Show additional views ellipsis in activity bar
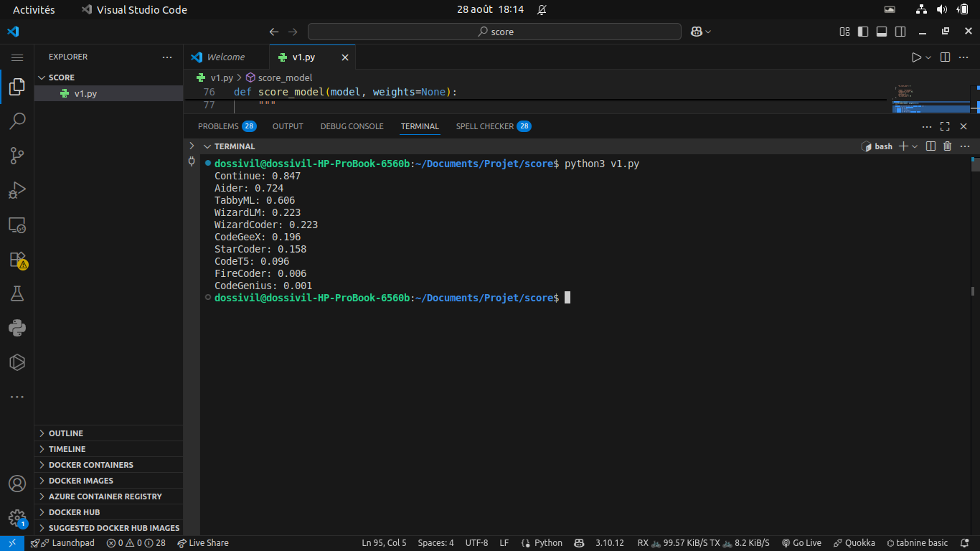This screenshot has height=551, width=980. [x=17, y=397]
